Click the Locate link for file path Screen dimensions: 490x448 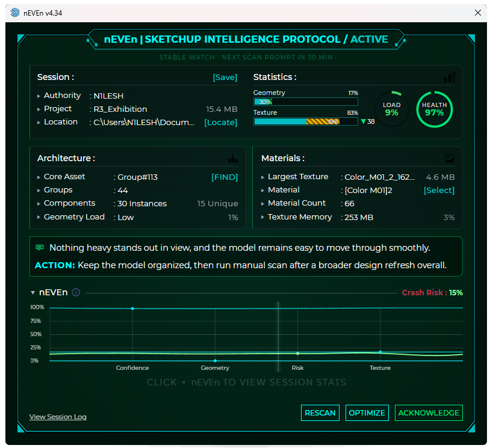click(221, 123)
